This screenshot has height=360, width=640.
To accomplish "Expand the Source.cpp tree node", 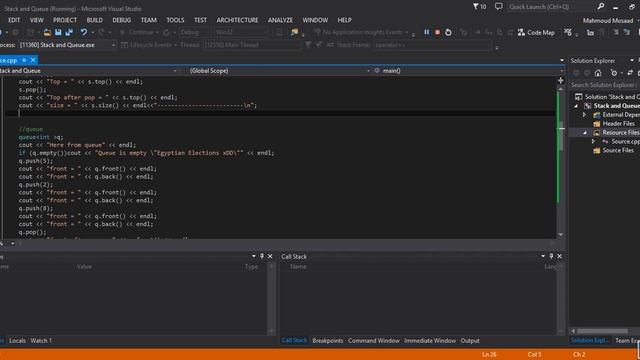I will (593, 142).
